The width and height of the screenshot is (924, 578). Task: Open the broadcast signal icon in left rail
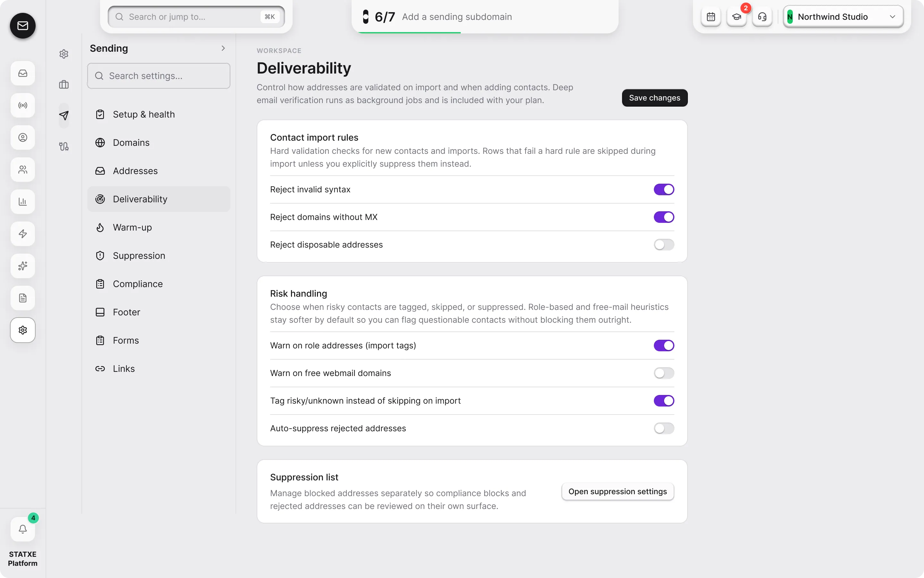click(x=22, y=105)
